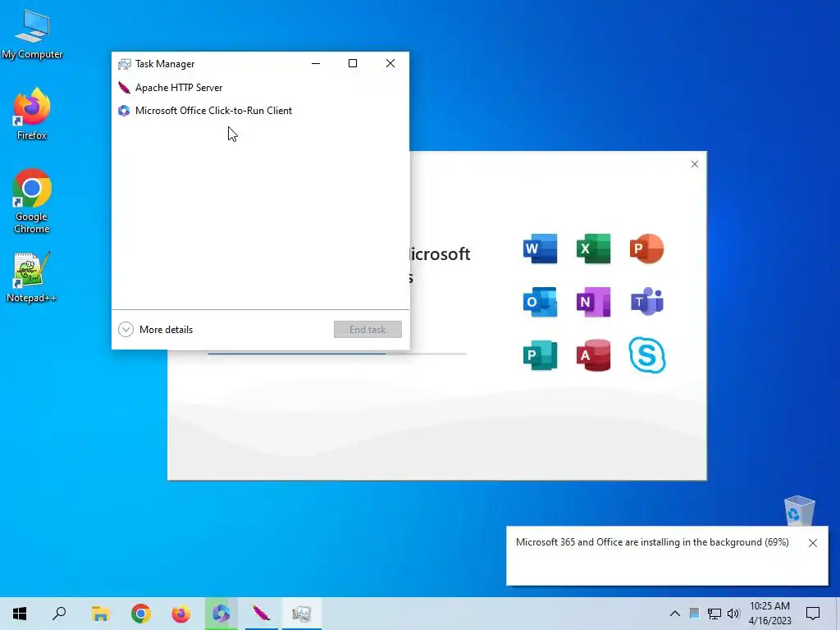
Task: Click the Apache feather icon in Task Manager list
Action: pos(125,87)
